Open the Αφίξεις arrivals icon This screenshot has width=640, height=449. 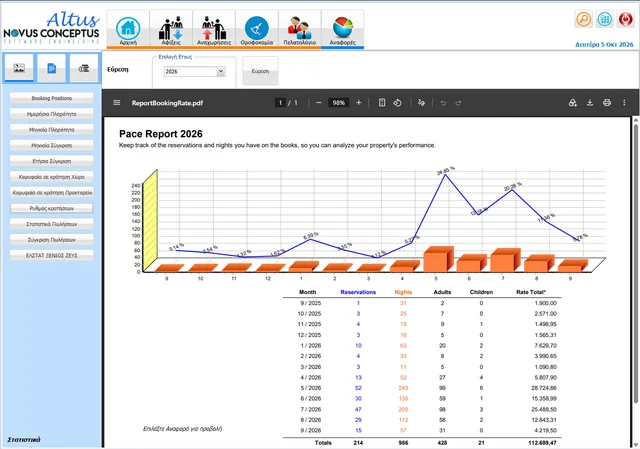click(x=171, y=29)
